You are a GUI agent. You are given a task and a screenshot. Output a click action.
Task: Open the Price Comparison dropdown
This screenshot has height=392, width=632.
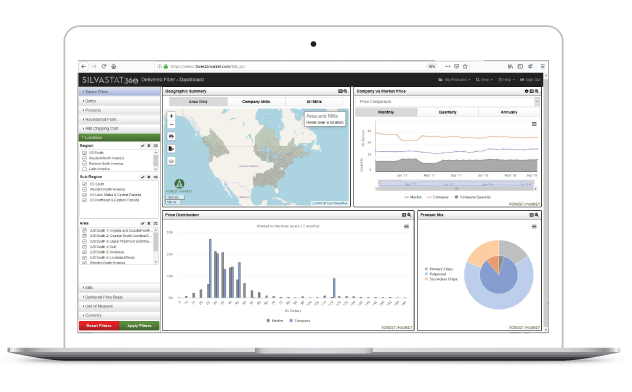coord(447,102)
